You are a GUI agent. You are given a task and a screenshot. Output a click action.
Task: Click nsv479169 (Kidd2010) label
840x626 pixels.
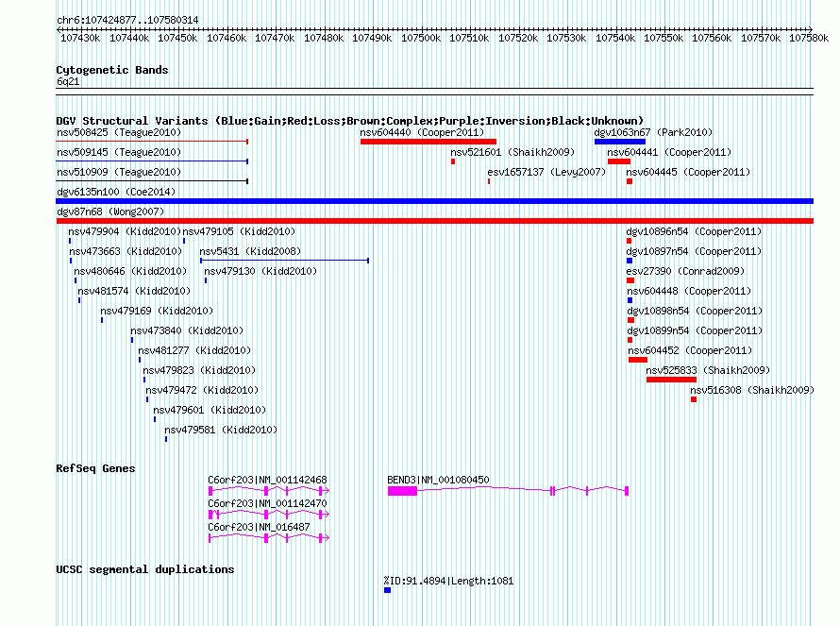click(157, 311)
